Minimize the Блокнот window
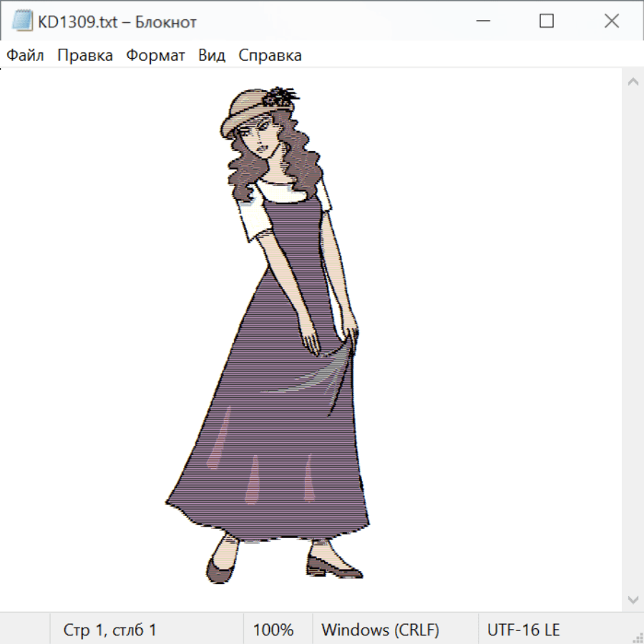644x644 pixels. click(x=482, y=21)
